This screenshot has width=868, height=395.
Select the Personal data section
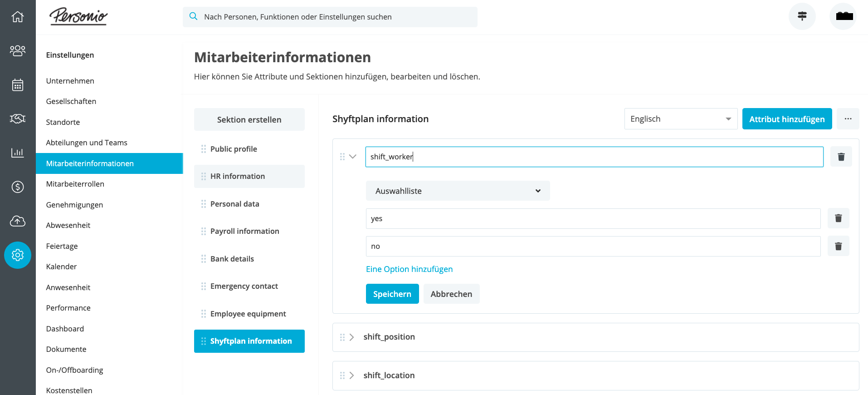[249, 204]
